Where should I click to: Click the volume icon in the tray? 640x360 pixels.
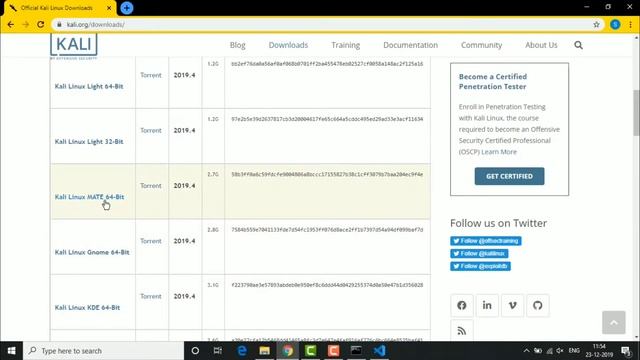click(560, 351)
